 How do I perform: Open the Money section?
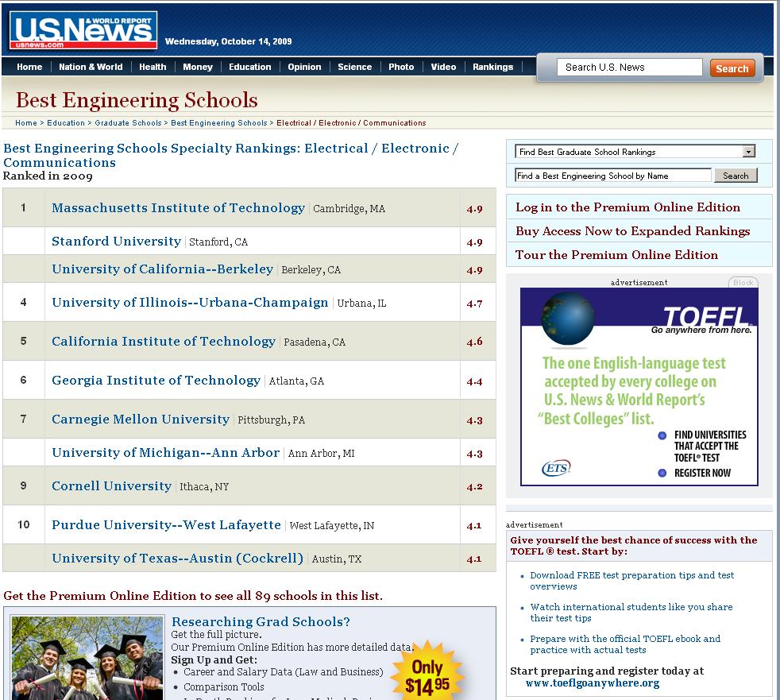point(198,67)
